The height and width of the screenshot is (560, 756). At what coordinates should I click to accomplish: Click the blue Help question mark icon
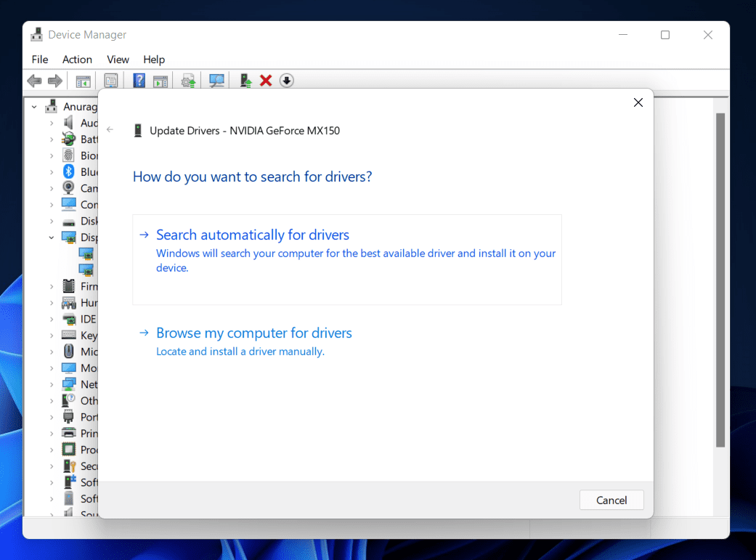(x=139, y=81)
